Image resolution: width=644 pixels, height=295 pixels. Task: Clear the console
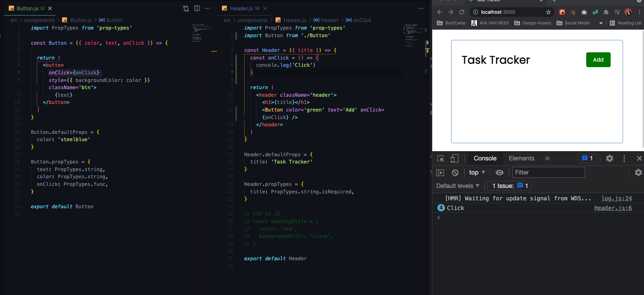(455, 172)
